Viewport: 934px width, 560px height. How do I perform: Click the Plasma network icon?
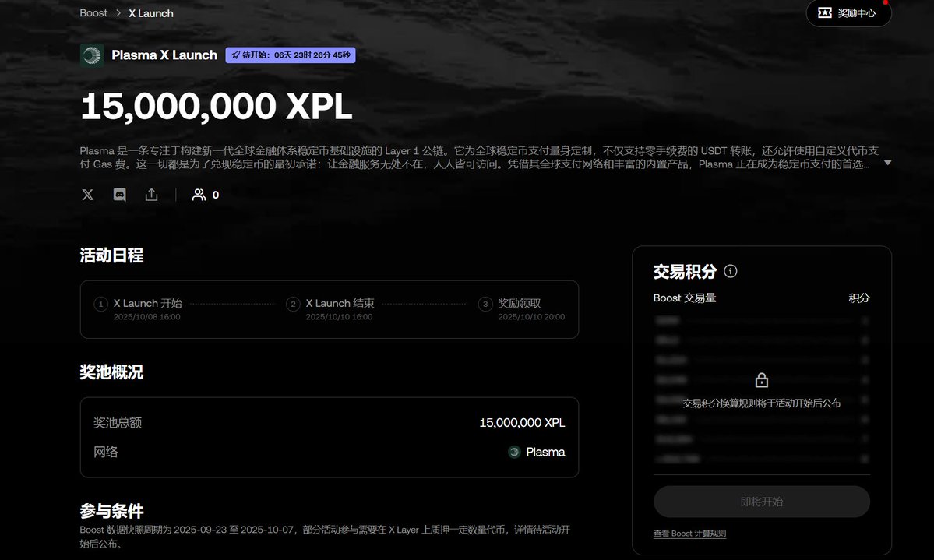click(514, 453)
